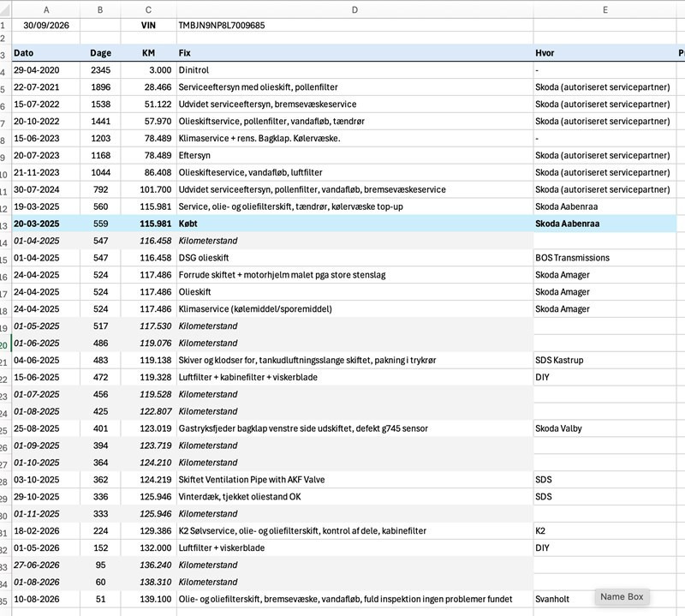685x616 pixels.
Task: Select the "SDS Kastrup" cell
Action: 605,360
